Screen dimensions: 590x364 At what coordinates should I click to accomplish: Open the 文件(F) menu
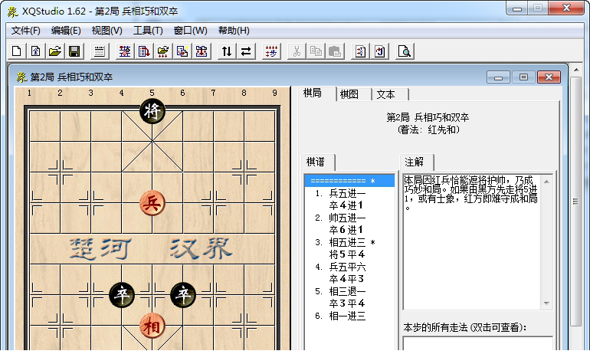[x=25, y=31]
